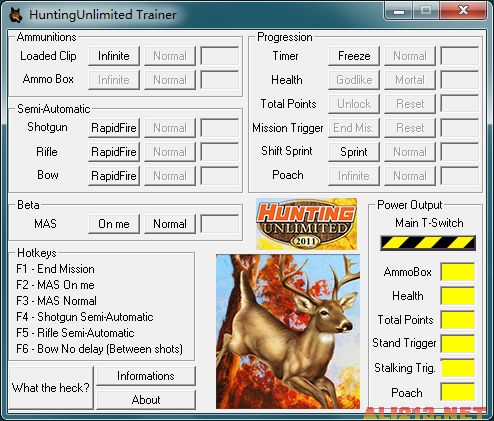This screenshot has height=421, width=494.
Task: Click Infinite button for Poach
Action: click(354, 176)
